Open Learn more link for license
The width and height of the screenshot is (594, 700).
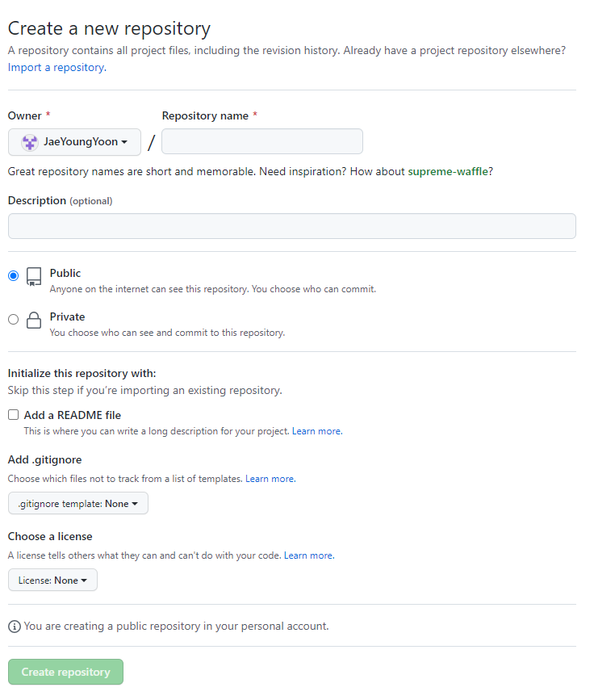[309, 555]
